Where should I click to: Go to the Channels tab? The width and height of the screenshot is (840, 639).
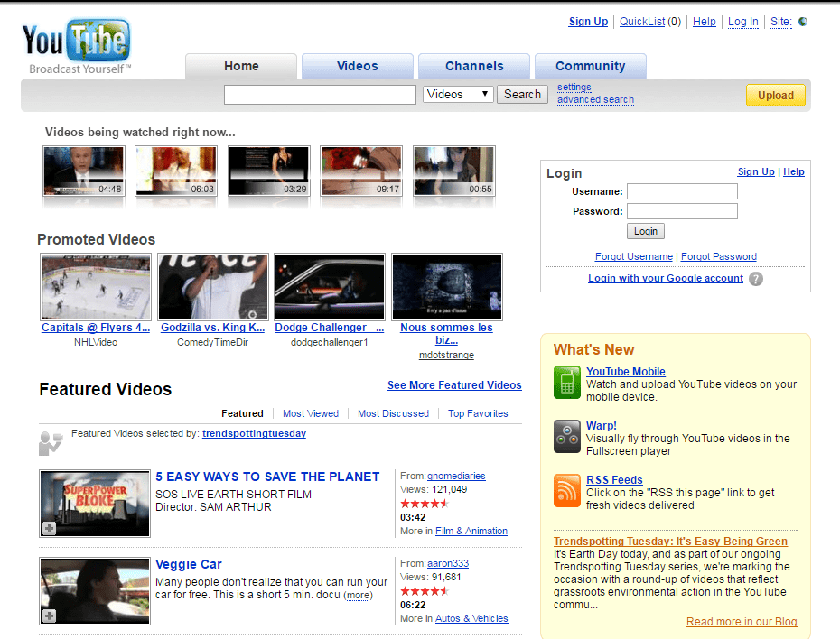474,66
